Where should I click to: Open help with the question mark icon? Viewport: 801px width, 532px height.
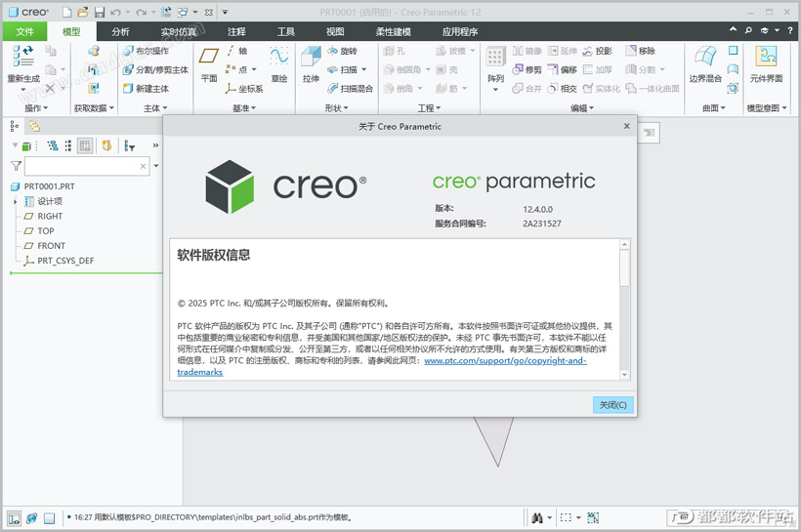pyautogui.click(x=789, y=30)
